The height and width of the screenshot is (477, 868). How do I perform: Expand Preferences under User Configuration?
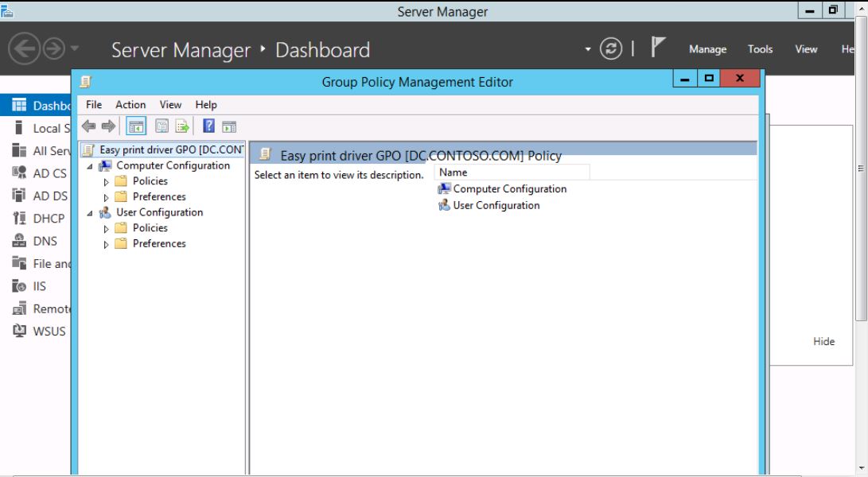click(107, 245)
